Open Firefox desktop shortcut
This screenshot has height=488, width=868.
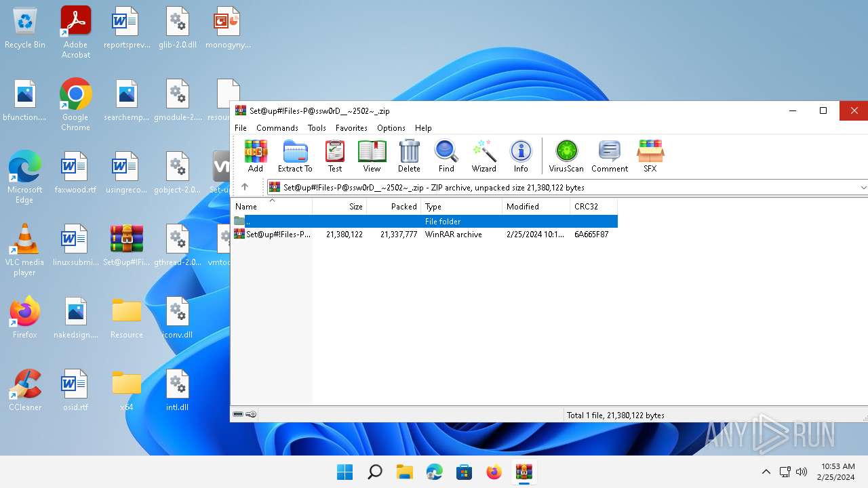pyautogui.click(x=25, y=317)
